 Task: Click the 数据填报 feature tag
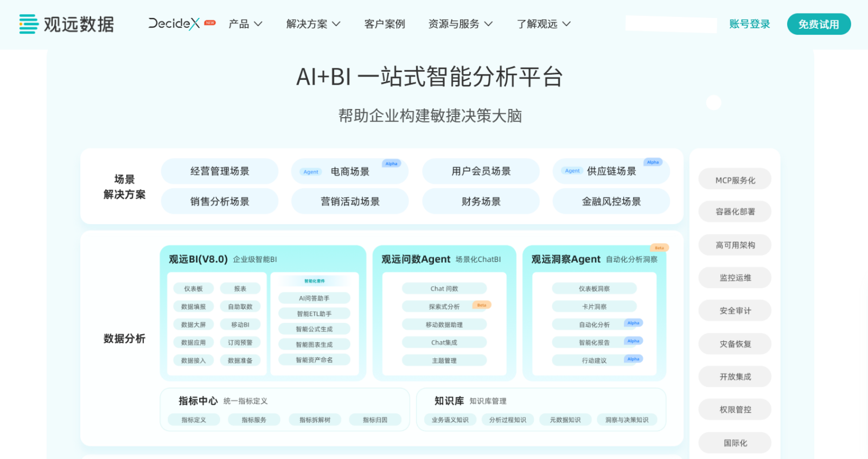click(193, 307)
